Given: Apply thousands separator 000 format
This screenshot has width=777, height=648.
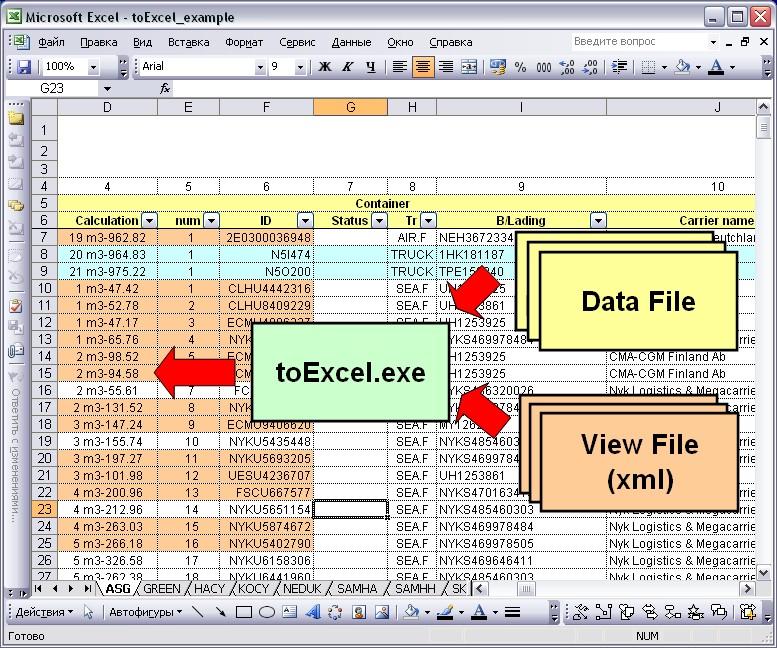Looking at the screenshot, I should [x=544, y=66].
